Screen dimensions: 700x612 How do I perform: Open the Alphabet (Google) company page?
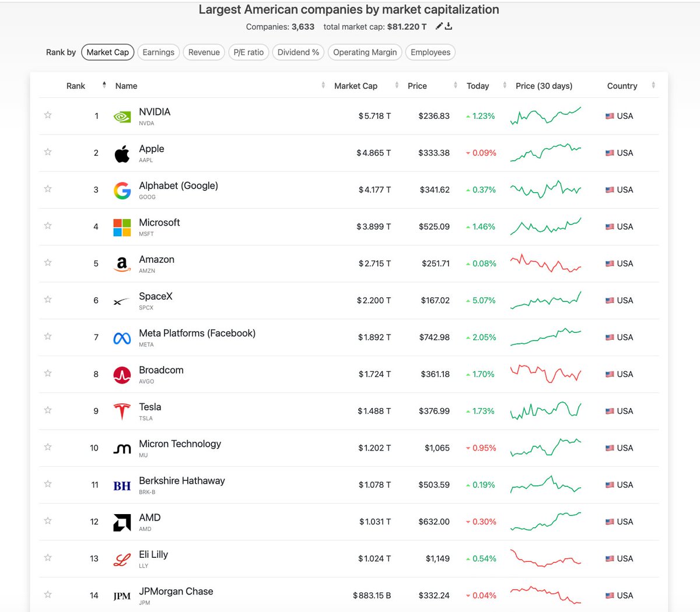point(178,185)
